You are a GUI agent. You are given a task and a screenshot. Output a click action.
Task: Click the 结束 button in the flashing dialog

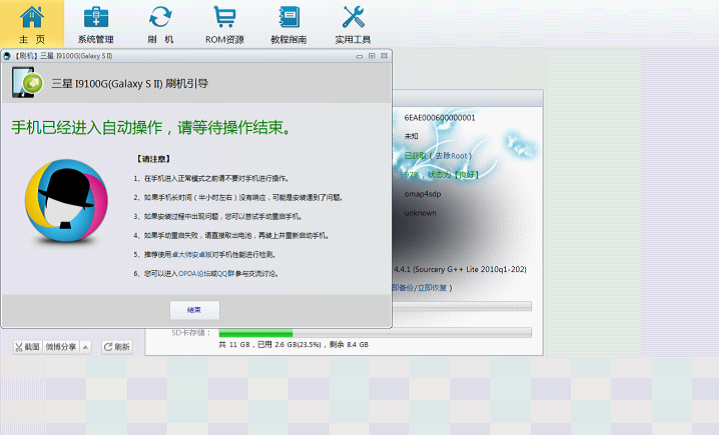coord(194,310)
